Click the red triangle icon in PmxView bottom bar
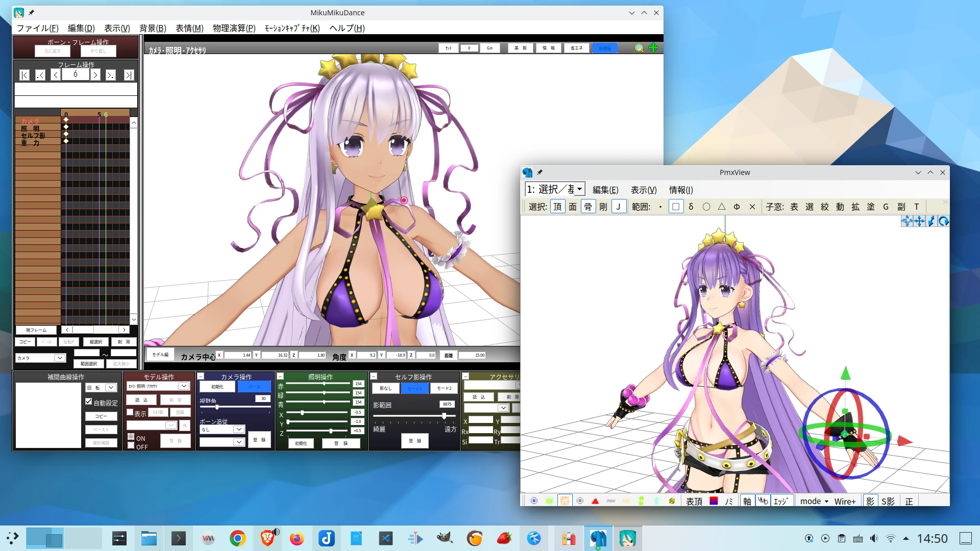The height and width of the screenshot is (551, 980). (x=595, y=502)
